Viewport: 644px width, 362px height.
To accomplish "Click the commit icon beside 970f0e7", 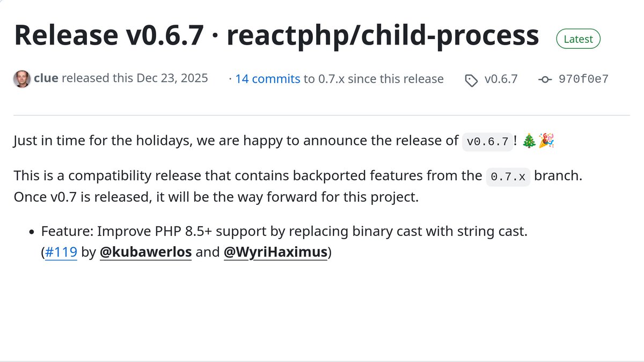I will (x=545, y=79).
